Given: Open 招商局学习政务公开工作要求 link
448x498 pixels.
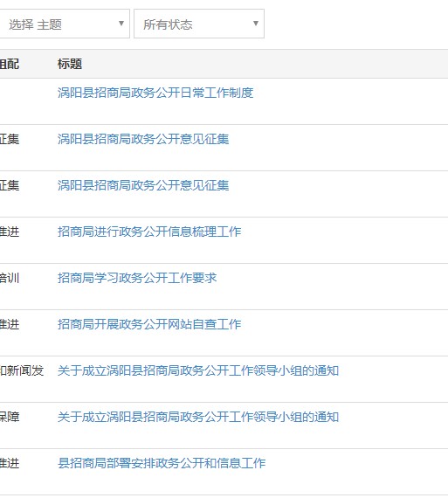Looking at the screenshot, I should [137, 278].
